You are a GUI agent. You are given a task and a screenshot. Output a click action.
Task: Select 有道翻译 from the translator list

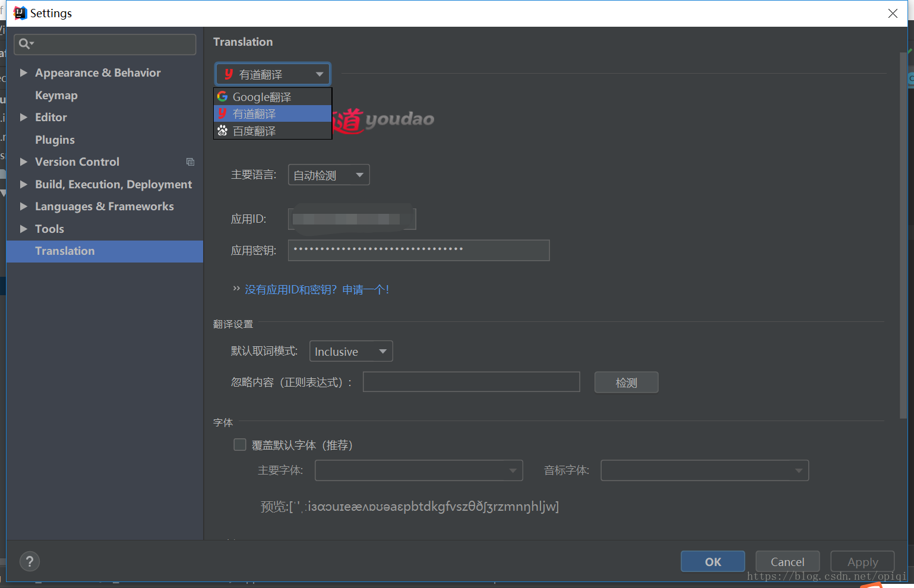(273, 113)
